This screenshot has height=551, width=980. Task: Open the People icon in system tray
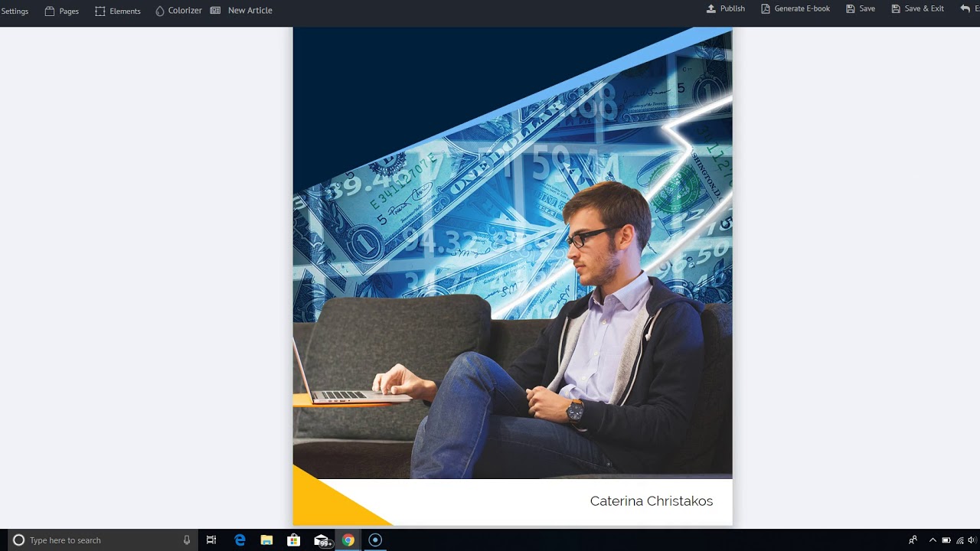coord(913,540)
